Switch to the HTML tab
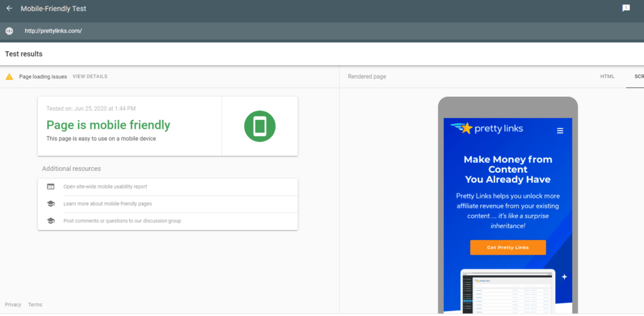Image resolution: width=644 pixels, height=316 pixels. (607, 77)
